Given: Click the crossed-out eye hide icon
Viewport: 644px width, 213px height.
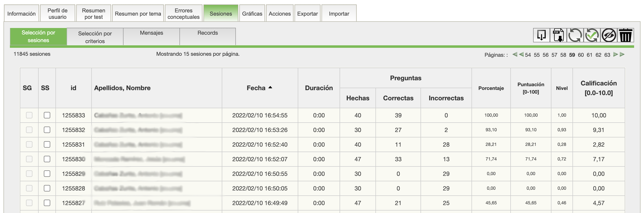Looking at the screenshot, I should (609, 35).
